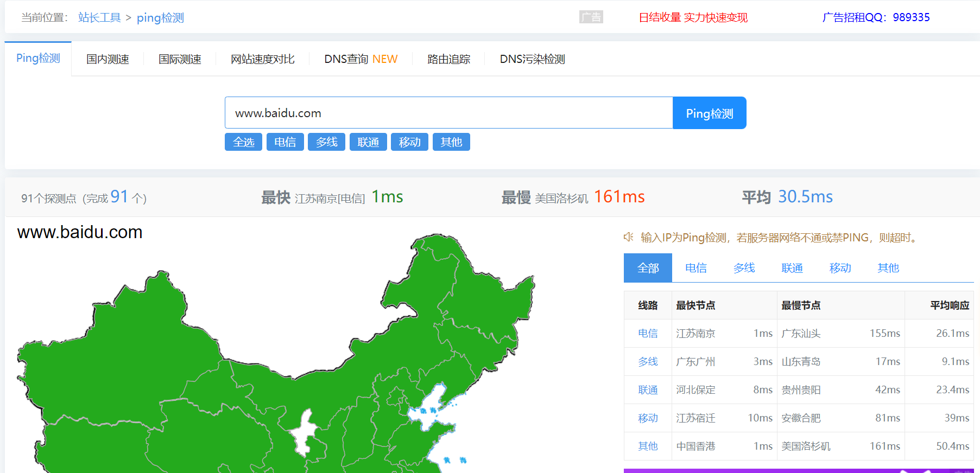This screenshot has width=980, height=473.
Task: Switch to 国内测速 tab
Action: click(108, 59)
